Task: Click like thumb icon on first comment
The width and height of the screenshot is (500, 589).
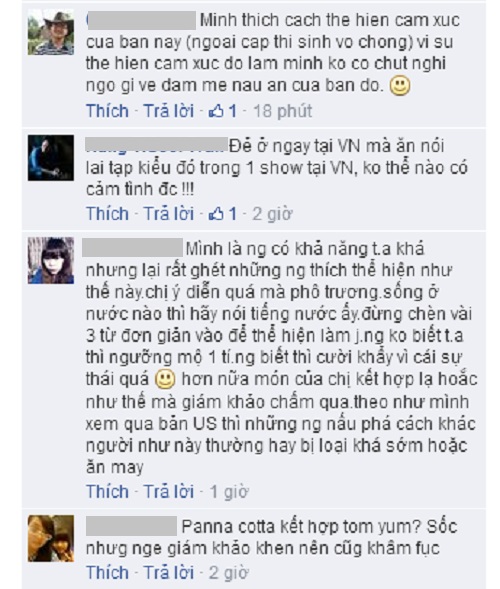Action: 216,111
